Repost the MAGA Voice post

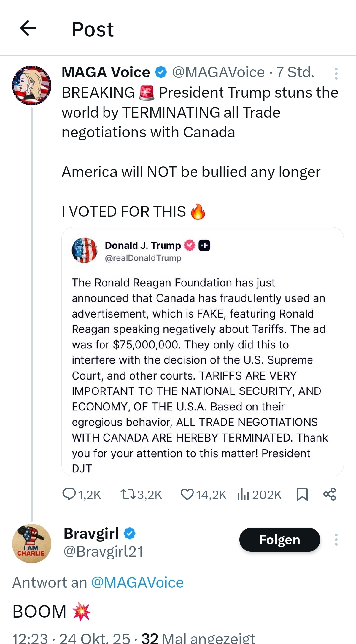[x=128, y=494]
